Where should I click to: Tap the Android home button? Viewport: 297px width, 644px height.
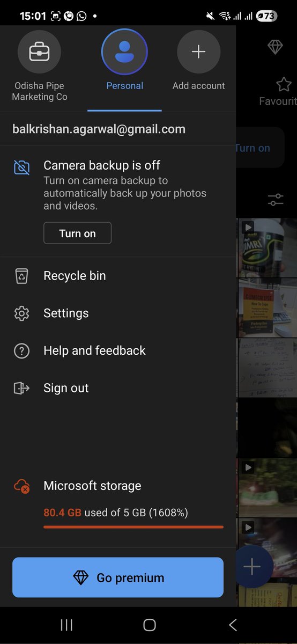tap(149, 625)
